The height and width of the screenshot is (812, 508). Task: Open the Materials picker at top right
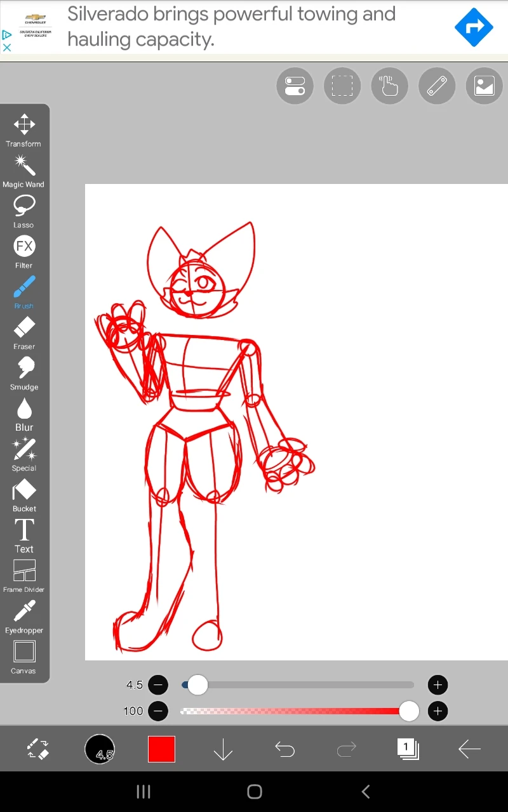484,86
